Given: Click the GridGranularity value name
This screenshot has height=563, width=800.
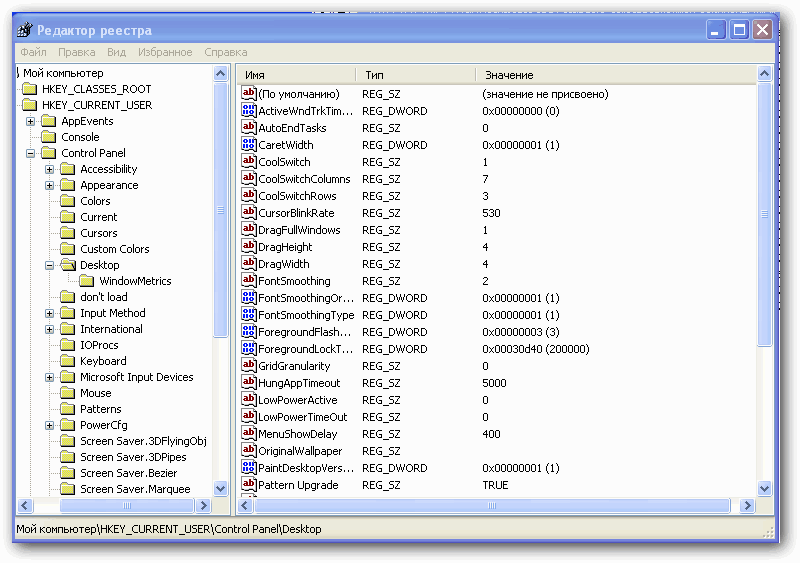Looking at the screenshot, I should pos(294,366).
